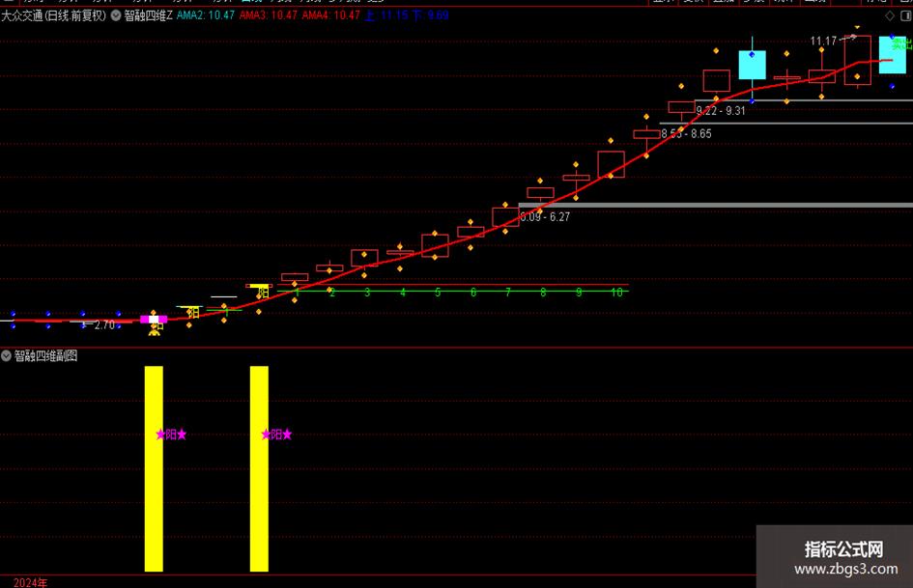Screen dimensions: 913x588
Task: Click the 2.70 low price label
Action: (104, 324)
